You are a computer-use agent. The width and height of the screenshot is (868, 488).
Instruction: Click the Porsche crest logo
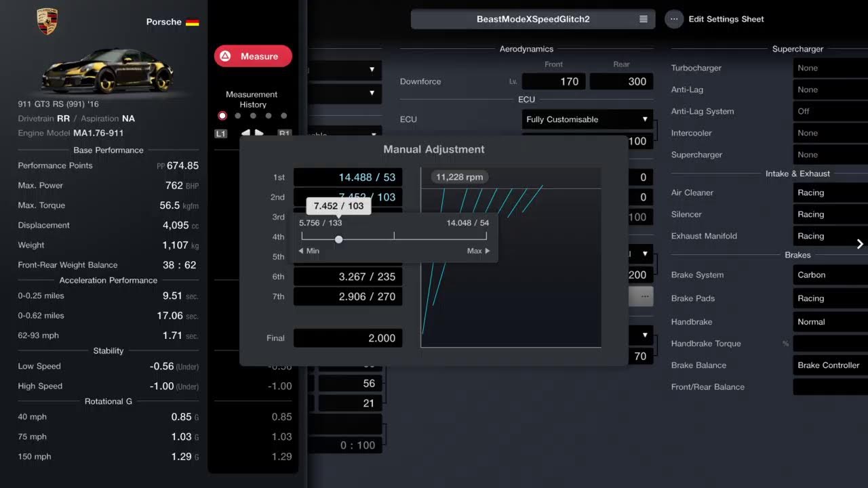click(47, 21)
